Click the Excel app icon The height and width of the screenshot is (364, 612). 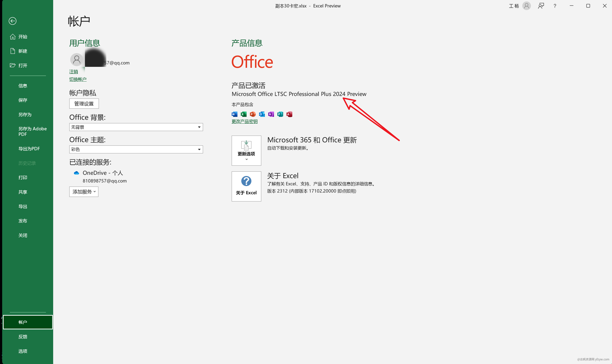pyautogui.click(x=243, y=114)
